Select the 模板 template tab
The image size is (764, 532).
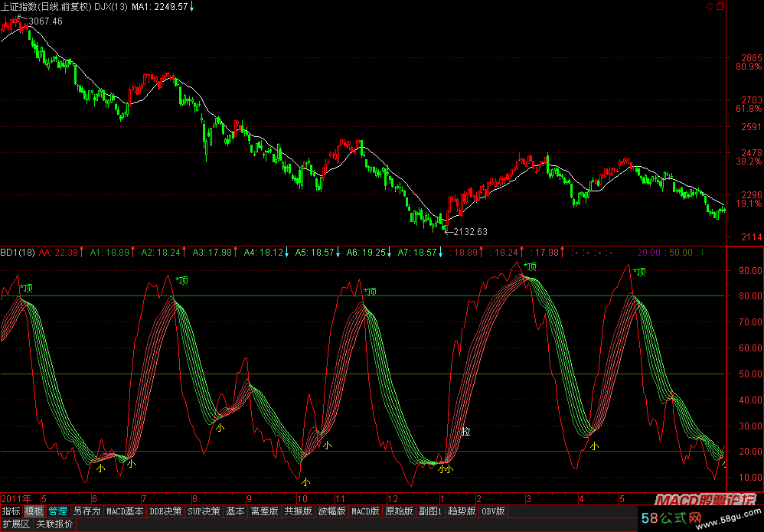tap(34, 511)
